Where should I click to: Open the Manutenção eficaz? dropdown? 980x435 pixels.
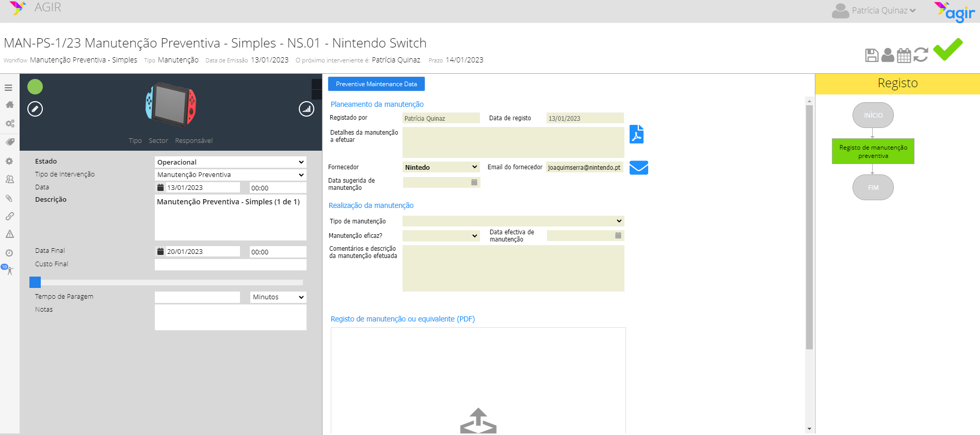(x=441, y=236)
